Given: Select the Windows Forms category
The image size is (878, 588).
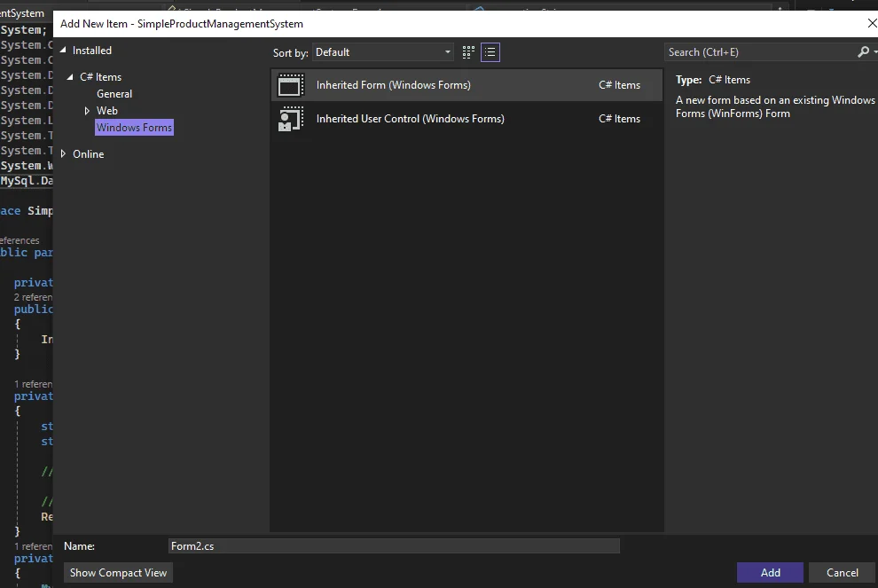Looking at the screenshot, I should tap(135, 128).
